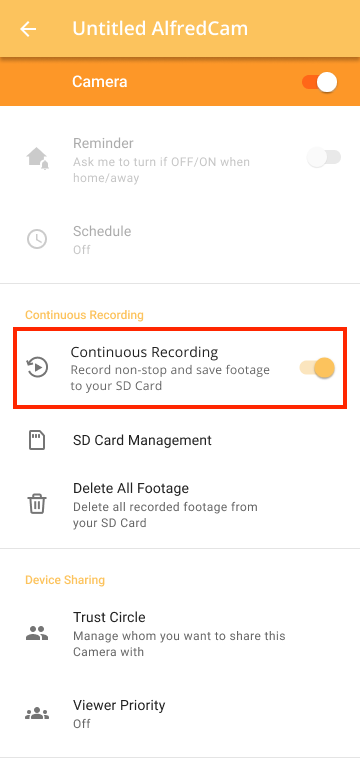Open Trust Circle sharing settings

coord(180,633)
